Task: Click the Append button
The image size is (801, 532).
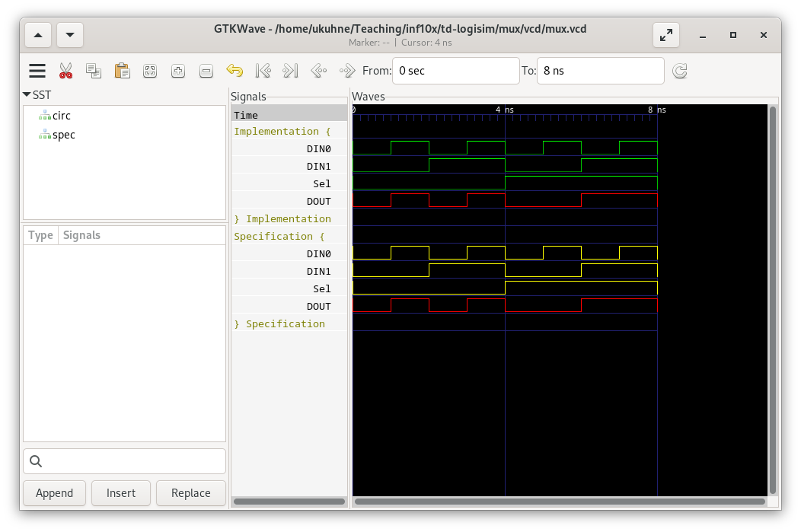Action: click(x=54, y=493)
